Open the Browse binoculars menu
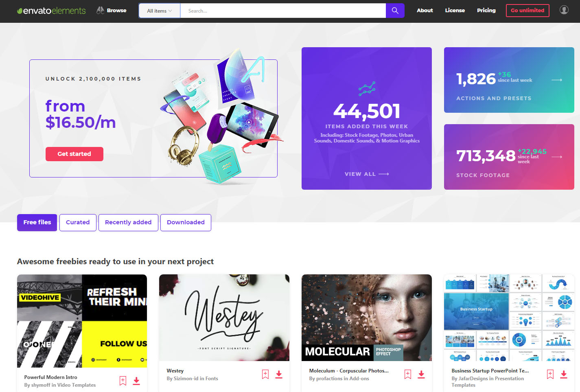The width and height of the screenshot is (580, 392). (112, 11)
